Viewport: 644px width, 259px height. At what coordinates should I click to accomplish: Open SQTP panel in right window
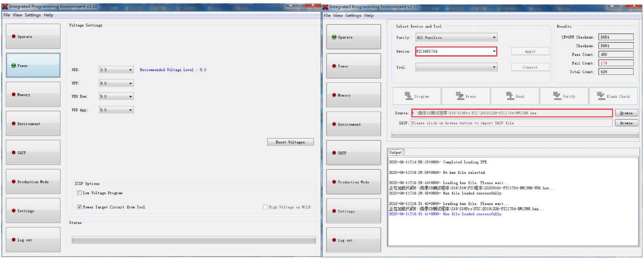pos(353,153)
